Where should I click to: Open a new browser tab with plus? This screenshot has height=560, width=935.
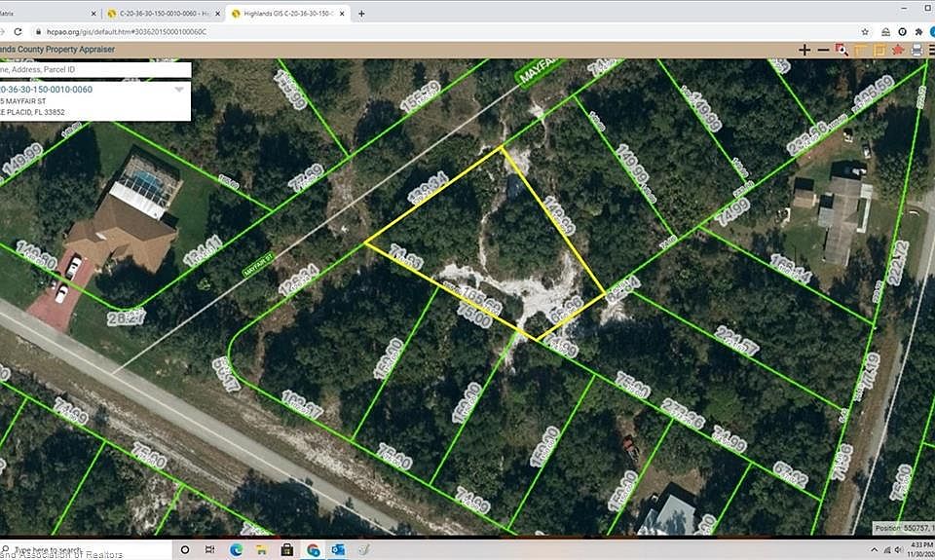[x=360, y=13]
